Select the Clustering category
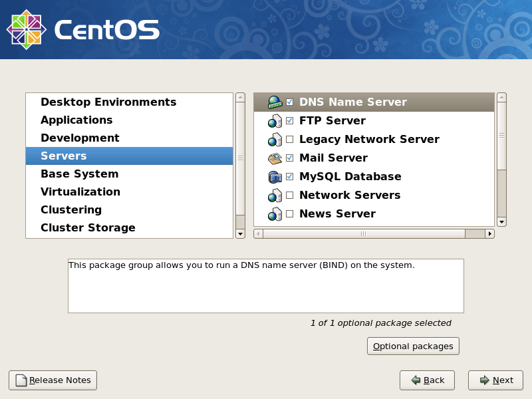532x399 pixels. (129, 210)
